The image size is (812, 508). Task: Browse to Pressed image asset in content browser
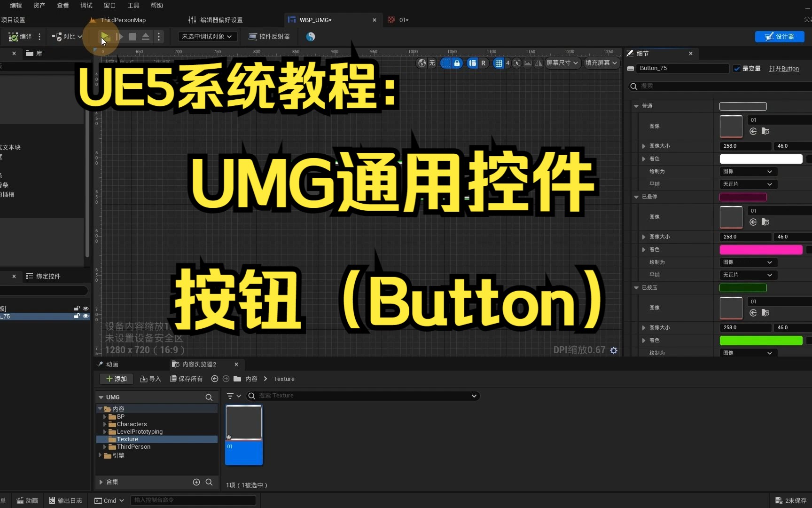coord(765,313)
